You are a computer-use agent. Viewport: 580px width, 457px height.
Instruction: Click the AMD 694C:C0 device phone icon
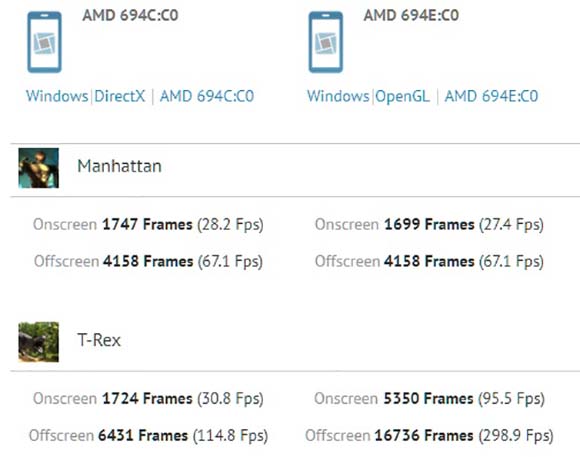click(x=44, y=42)
